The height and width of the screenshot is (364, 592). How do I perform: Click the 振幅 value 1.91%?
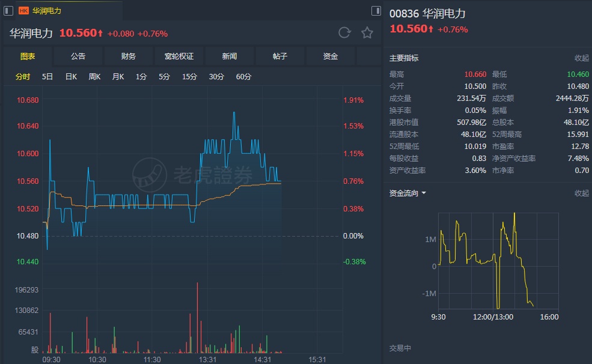coord(578,111)
